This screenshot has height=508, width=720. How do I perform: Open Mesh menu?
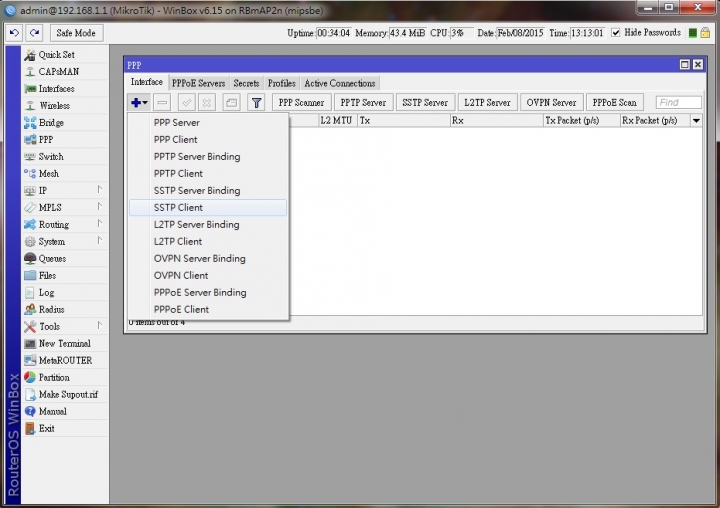[x=64, y=174]
